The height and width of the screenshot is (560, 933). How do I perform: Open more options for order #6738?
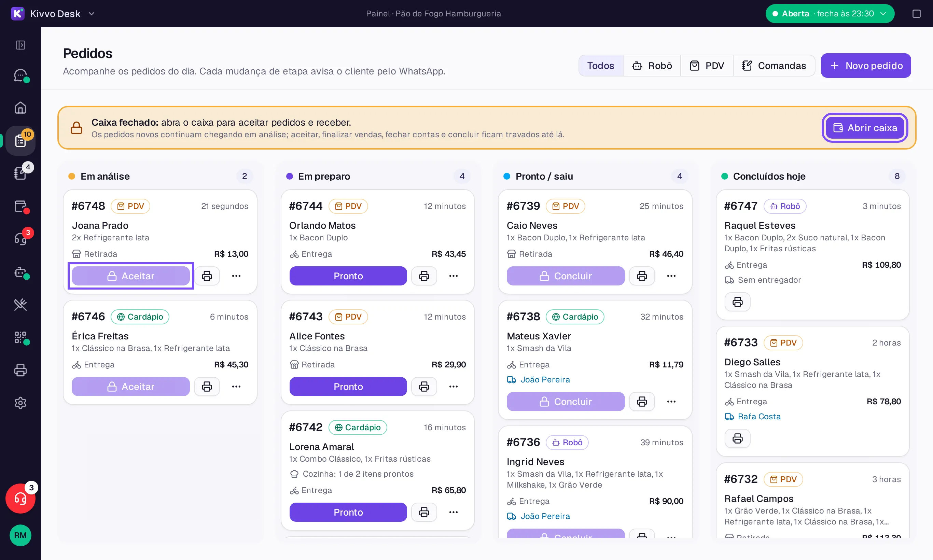(671, 402)
